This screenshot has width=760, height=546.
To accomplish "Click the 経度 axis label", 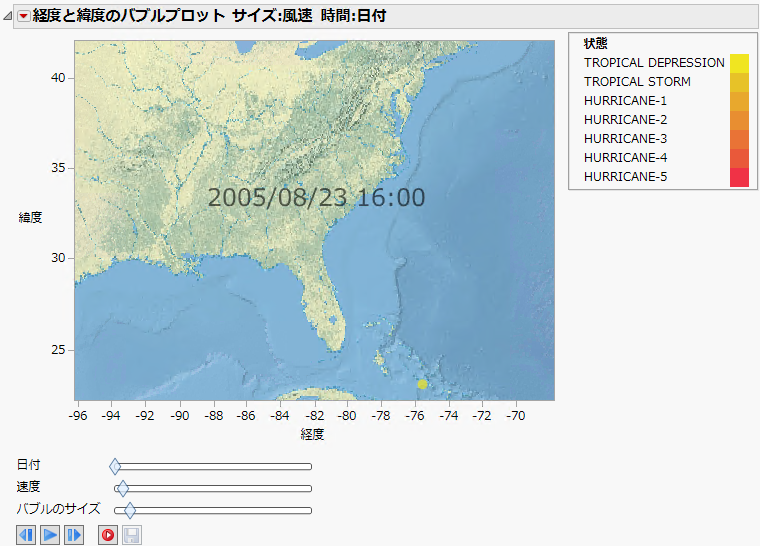I will tap(312, 434).
